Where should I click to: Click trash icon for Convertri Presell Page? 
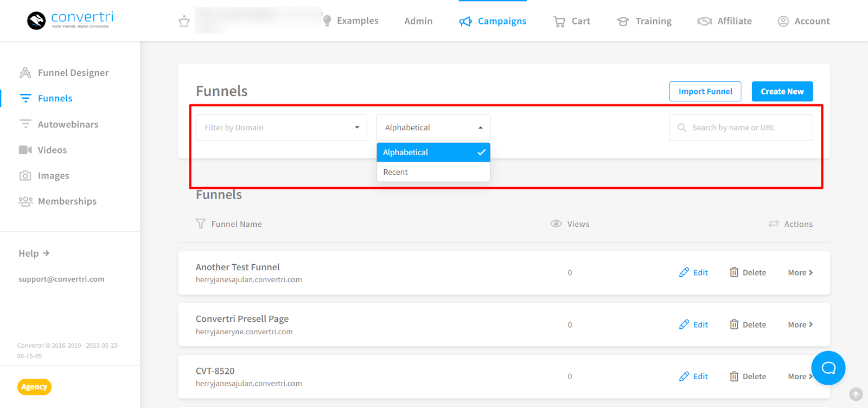(734, 324)
